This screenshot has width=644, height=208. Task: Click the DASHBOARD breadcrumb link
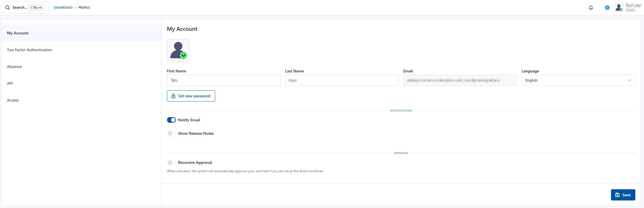coord(63,8)
